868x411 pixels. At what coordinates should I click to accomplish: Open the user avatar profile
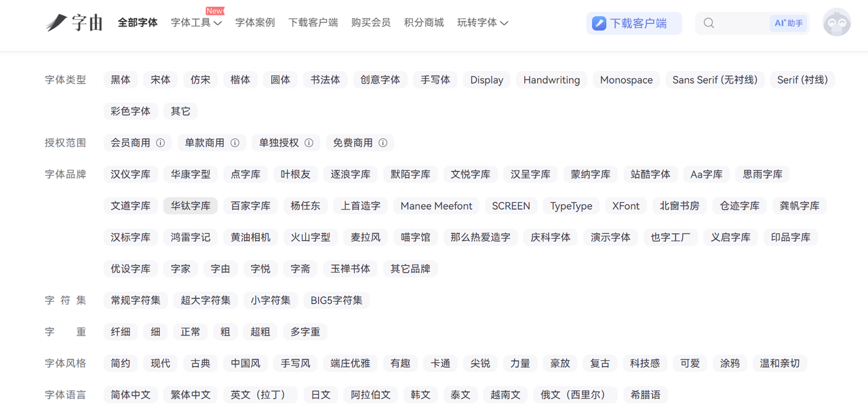[x=837, y=23]
